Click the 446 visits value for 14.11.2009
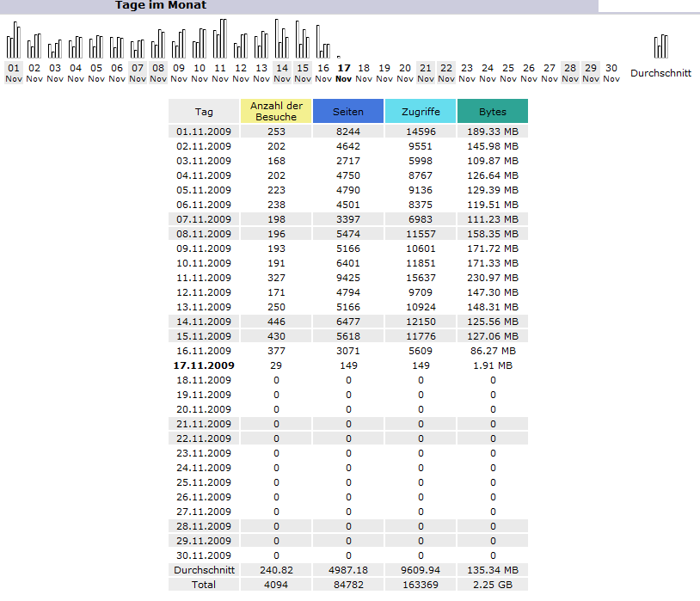Viewport: 700px width, 601px height. coord(276,322)
